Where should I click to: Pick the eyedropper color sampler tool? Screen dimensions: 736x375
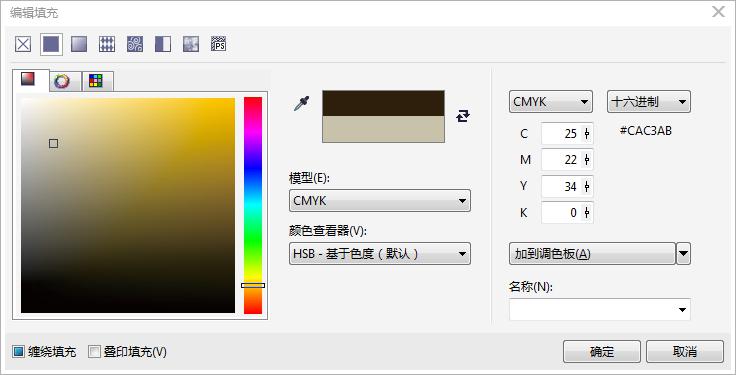(301, 104)
